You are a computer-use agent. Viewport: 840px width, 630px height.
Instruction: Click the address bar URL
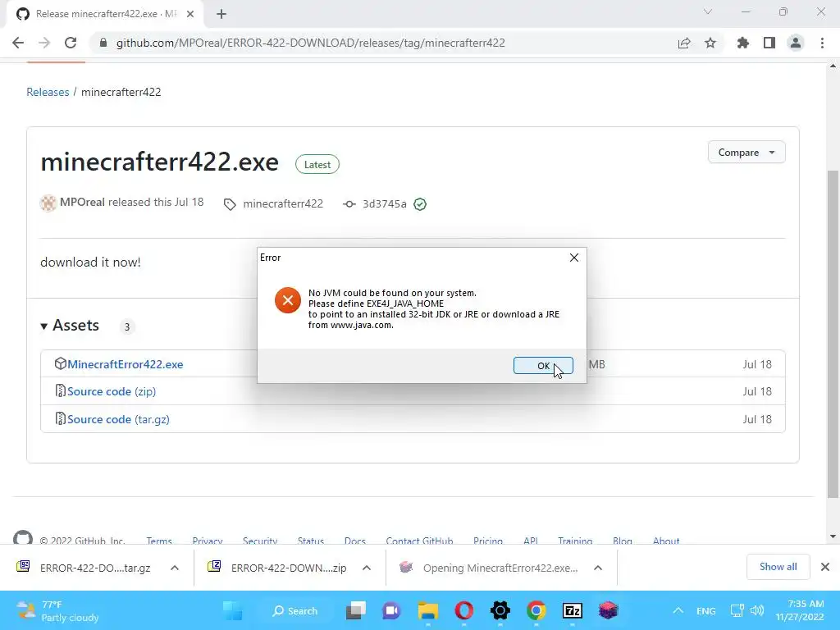click(310, 43)
